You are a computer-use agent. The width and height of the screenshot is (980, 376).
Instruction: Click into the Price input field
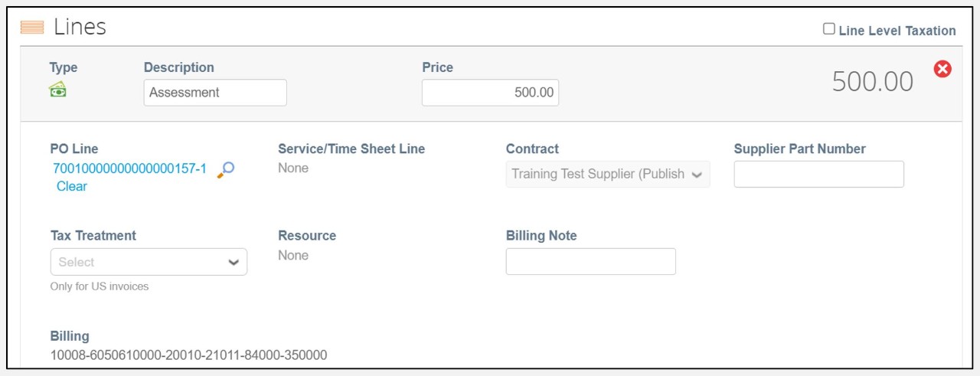click(490, 93)
